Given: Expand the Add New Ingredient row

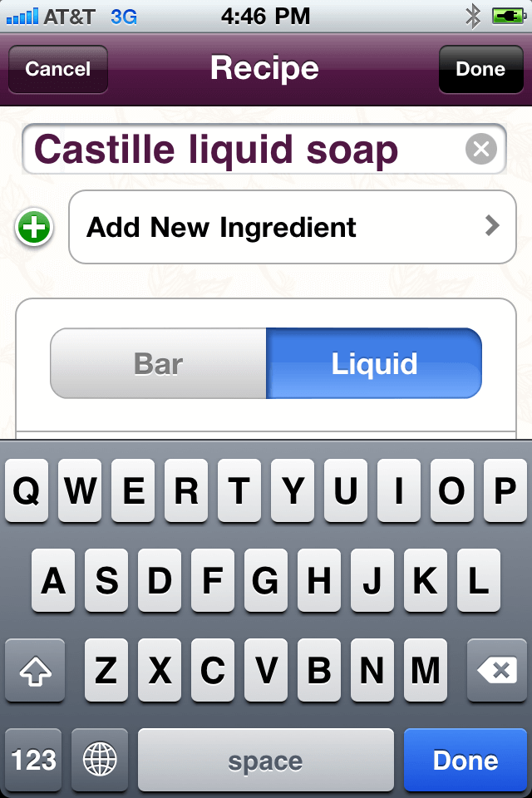Looking at the screenshot, I should pyautogui.click(x=291, y=227).
